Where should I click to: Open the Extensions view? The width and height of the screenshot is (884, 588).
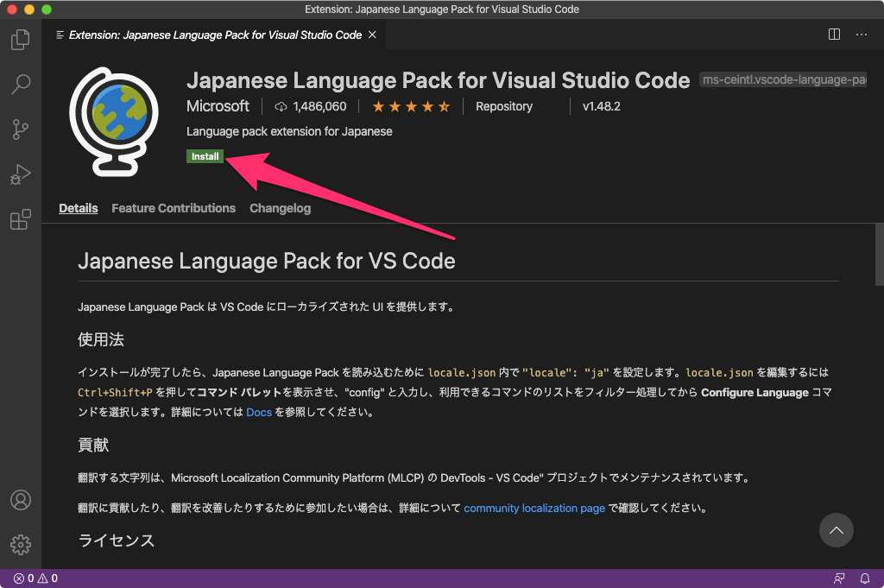click(20, 218)
